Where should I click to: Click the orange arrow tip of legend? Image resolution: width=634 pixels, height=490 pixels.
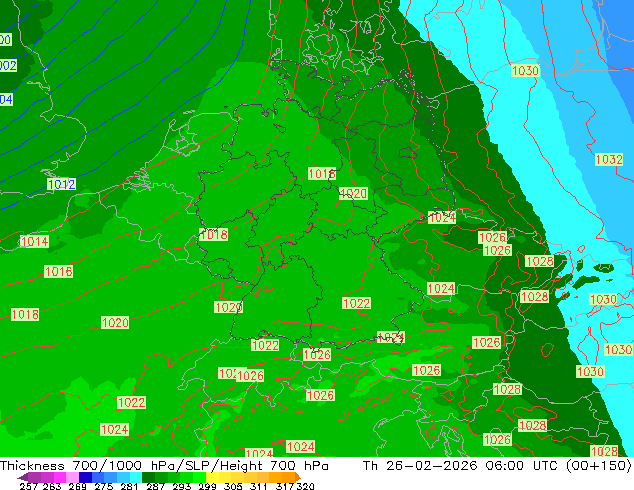click(298, 477)
